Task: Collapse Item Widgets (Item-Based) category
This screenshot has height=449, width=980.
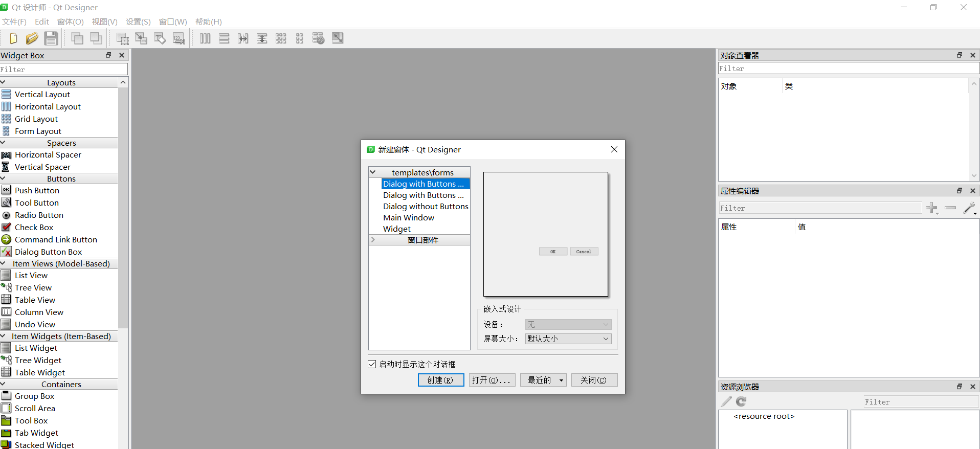Action: tap(3, 336)
